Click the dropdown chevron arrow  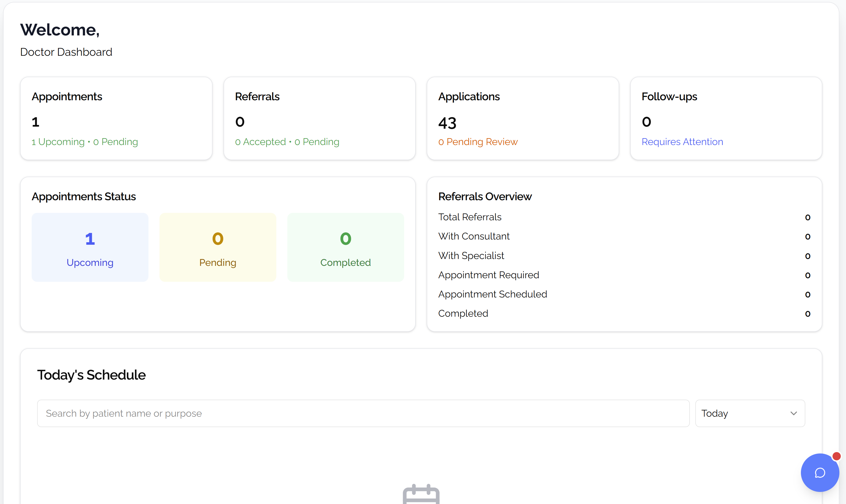[794, 413]
